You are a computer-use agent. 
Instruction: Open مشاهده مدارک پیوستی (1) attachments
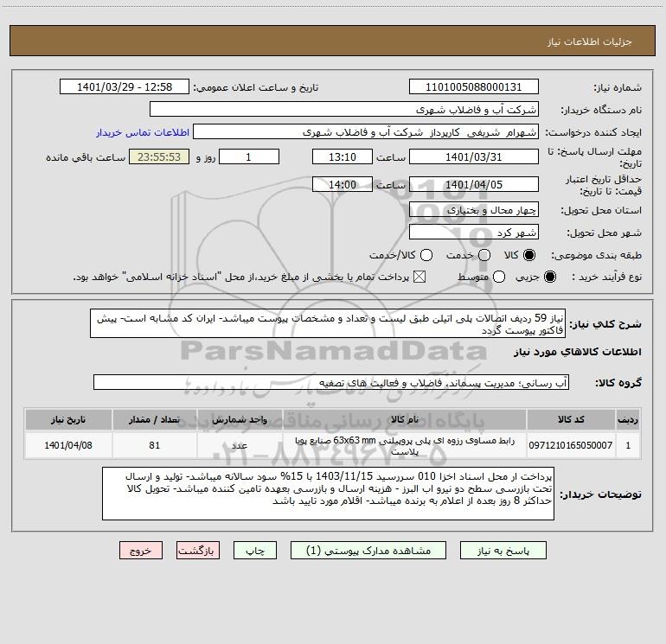coord(368,551)
